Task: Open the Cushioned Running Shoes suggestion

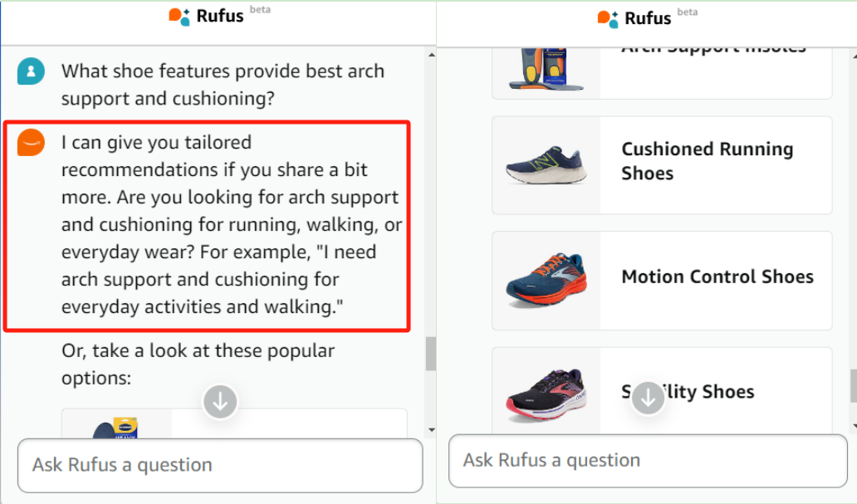Action: click(x=662, y=165)
